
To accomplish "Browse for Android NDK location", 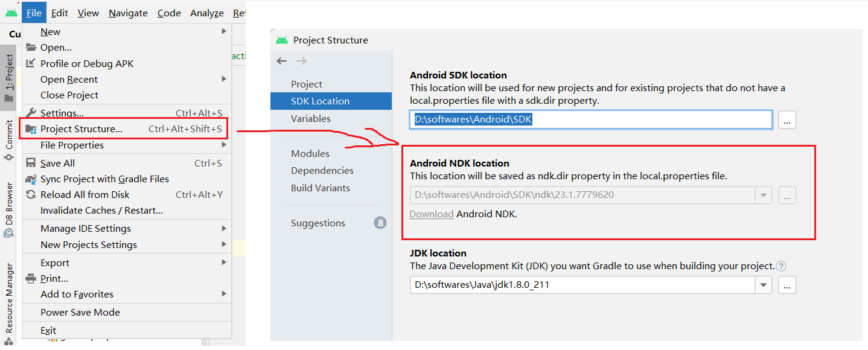I will point(787,196).
